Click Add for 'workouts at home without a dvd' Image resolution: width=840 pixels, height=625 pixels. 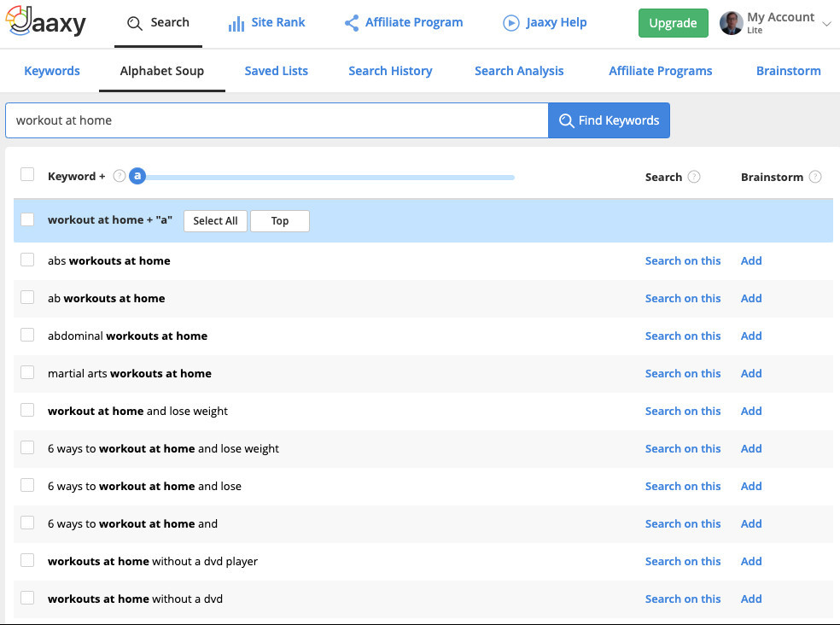click(751, 599)
